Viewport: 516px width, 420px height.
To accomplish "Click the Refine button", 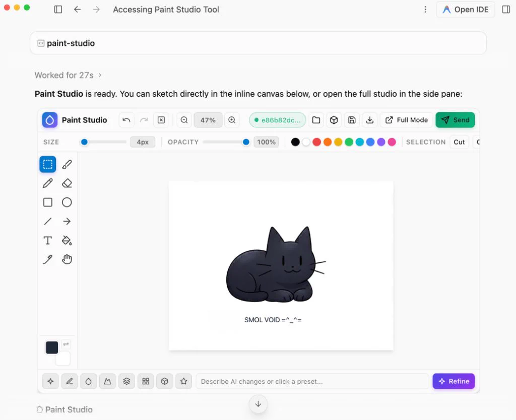I will click(454, 381).
